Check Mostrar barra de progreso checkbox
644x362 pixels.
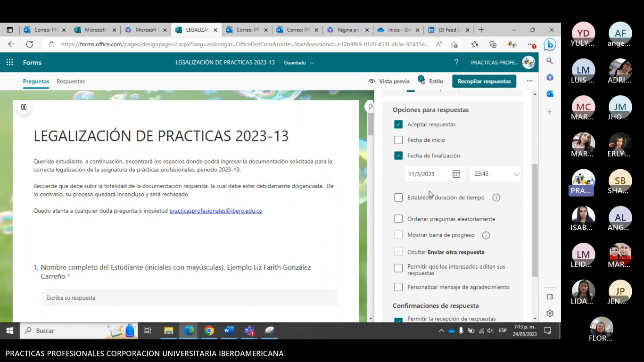coord(398,235)
